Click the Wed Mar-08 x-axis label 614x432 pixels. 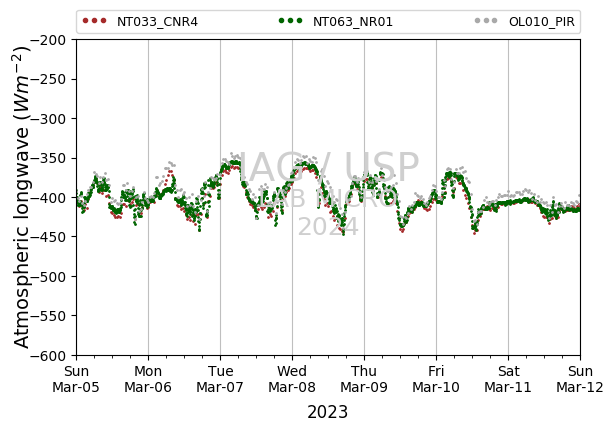[292, 379]
